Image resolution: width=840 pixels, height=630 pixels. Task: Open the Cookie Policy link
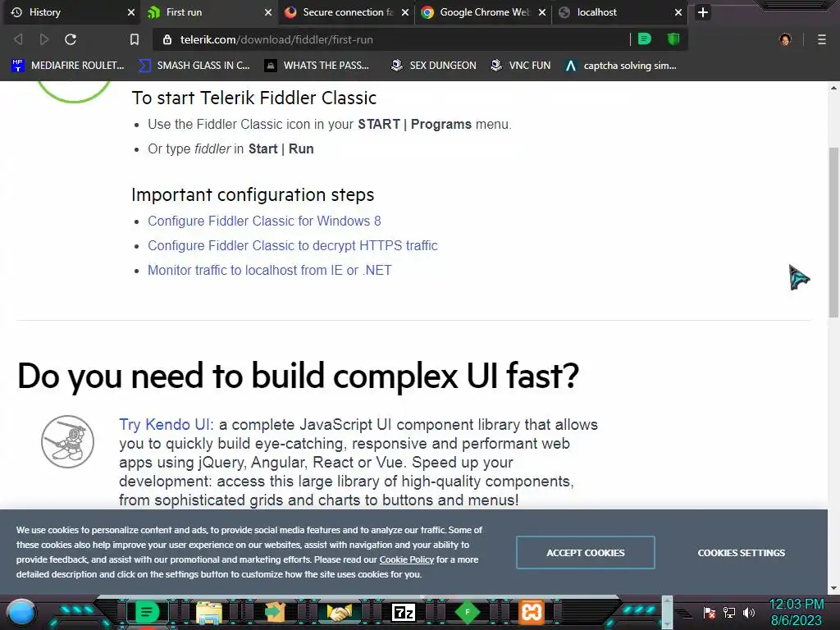pos(407,559)
